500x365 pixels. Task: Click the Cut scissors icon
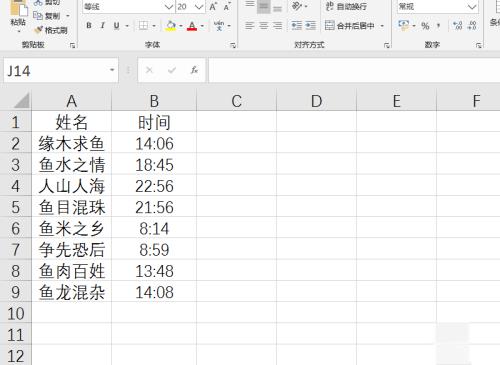pos(38,3)
